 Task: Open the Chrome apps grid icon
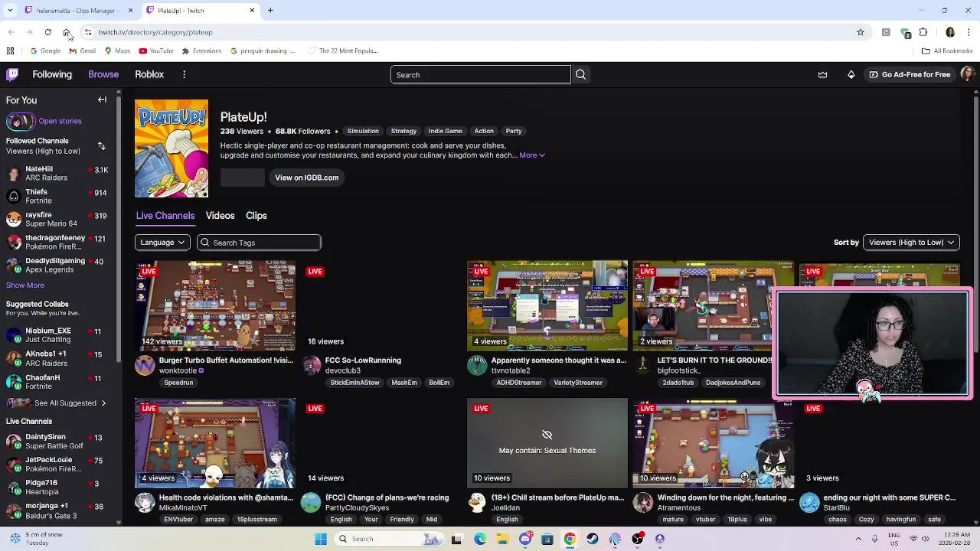click(x=10, y=51)
